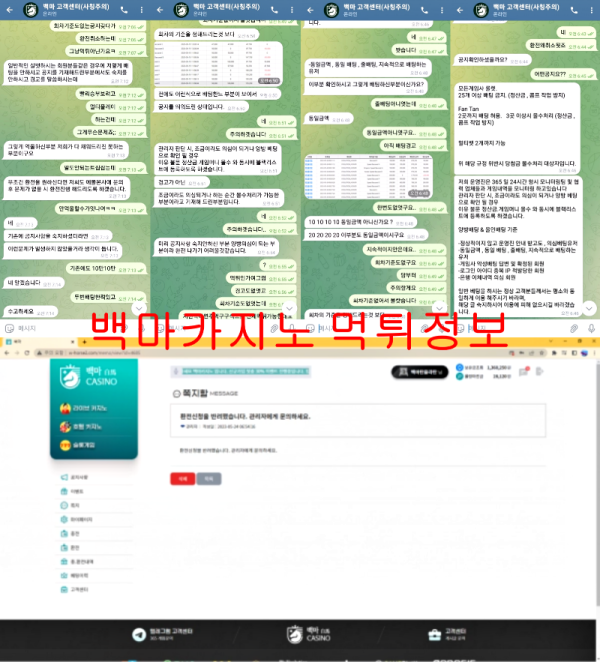The width and height of the screenshot is (600, 662).
Task: Click the gray 목록 button
Action: click(209, 478)
